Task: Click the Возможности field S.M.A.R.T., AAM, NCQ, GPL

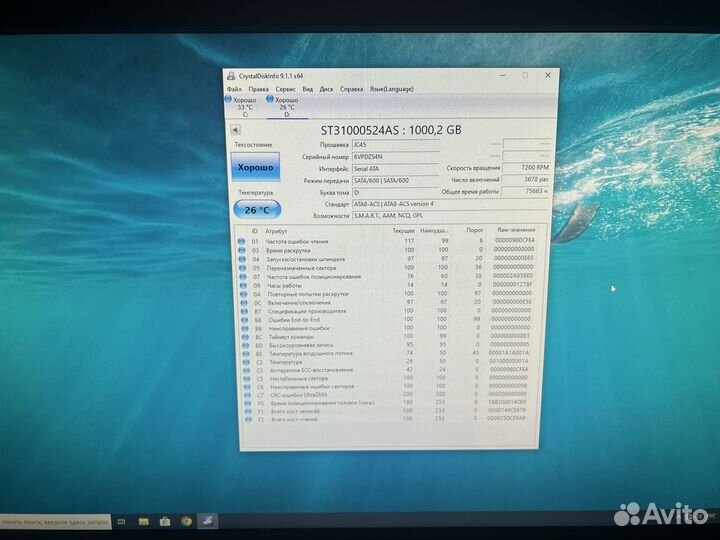Action: [450, 215]
